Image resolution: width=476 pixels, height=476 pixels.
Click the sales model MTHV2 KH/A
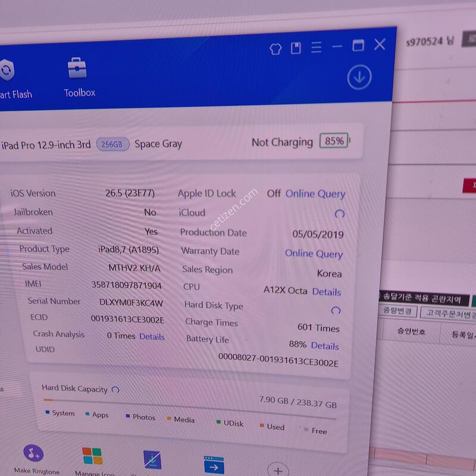[x=134, y=268]
